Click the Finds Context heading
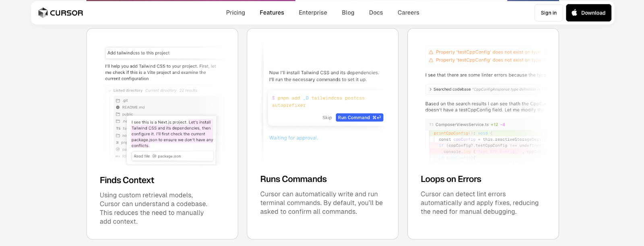 (x=127, y=180)
